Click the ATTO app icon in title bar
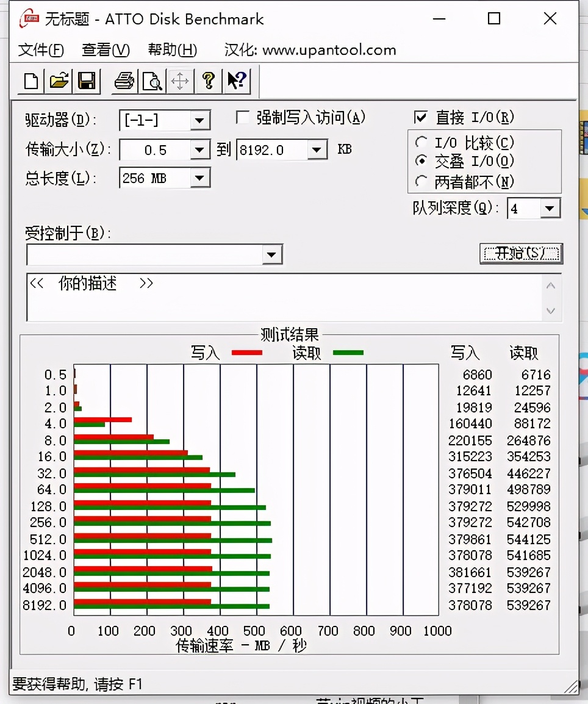This screenshot has width=588, height=704. 29,18
